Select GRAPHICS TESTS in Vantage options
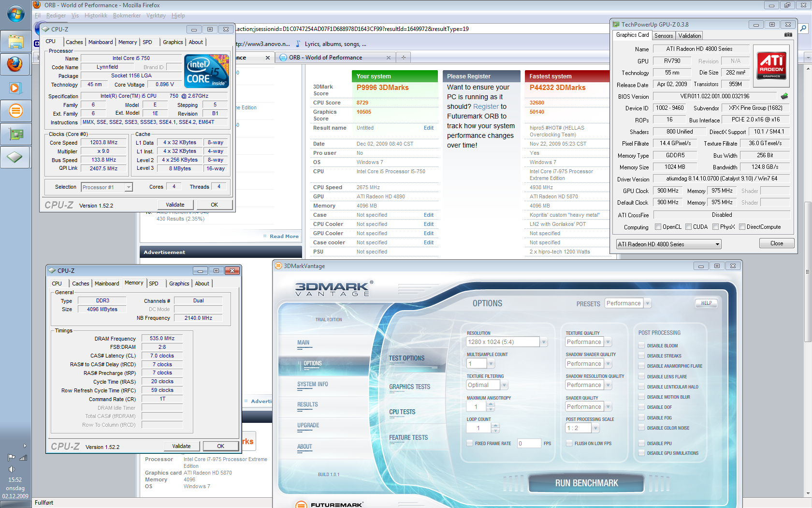This screenshot has height=508, width=812. coord(410,387)
